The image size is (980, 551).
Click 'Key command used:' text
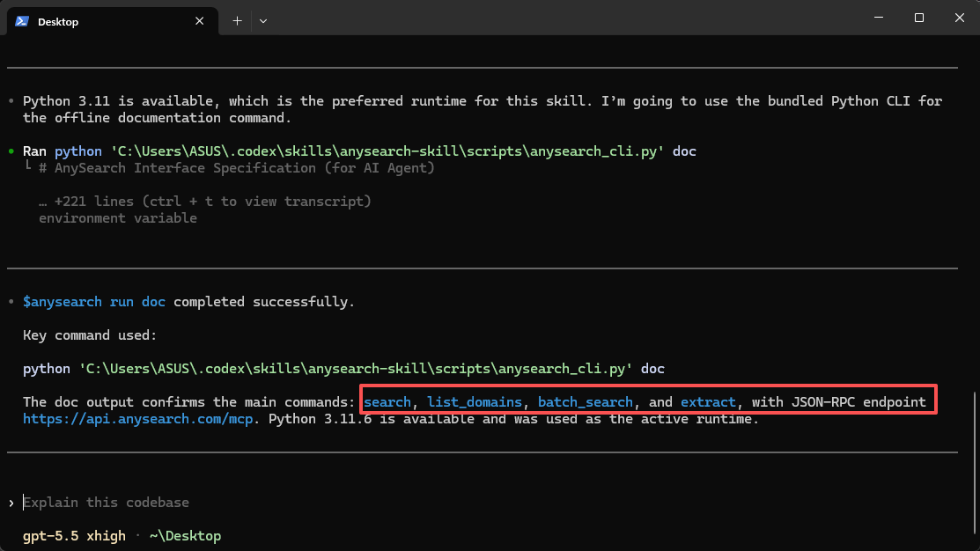[x=90, y=335]
